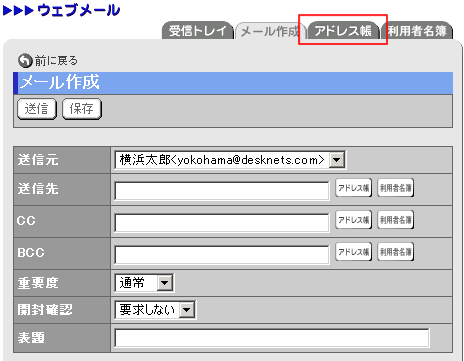Click the BCC input field
The width and height of the screenshot is (464, 361).
point(222,255)
